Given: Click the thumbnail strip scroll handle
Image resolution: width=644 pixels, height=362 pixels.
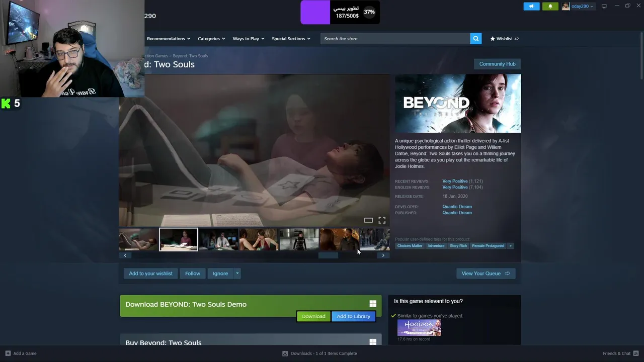Looking at the screenshot, I should coord(328,255).
